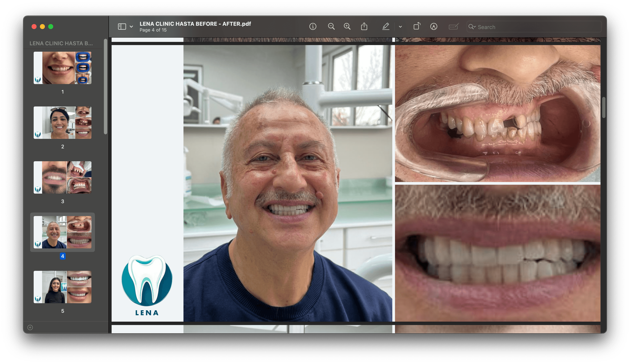Share the PDF document

(x=364, y=27)
